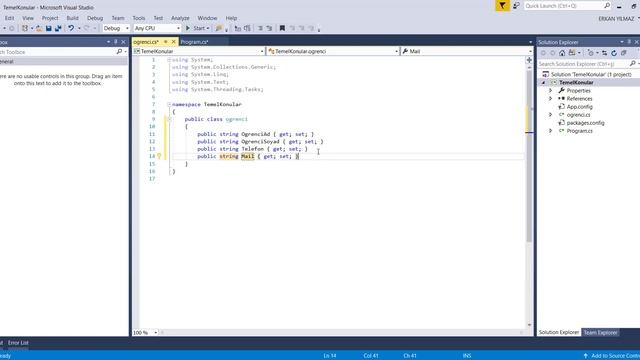Click Solution Explorer Back icon
Screen dimensions: 640x360
543,53
